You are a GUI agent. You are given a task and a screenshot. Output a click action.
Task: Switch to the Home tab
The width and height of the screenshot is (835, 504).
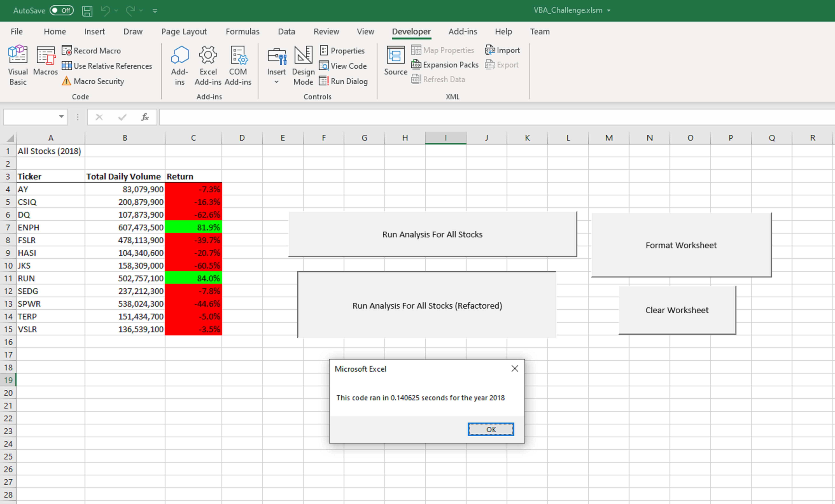click(x=55, y=31)
